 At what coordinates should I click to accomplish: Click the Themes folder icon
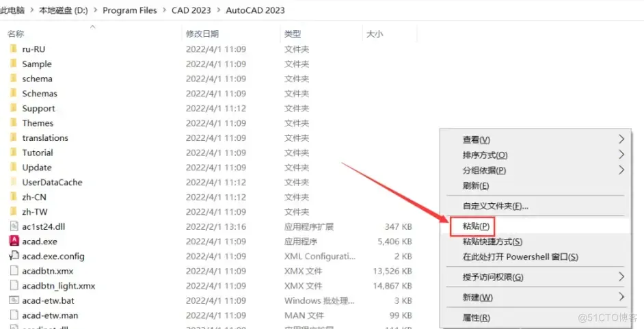click(14, 123)
